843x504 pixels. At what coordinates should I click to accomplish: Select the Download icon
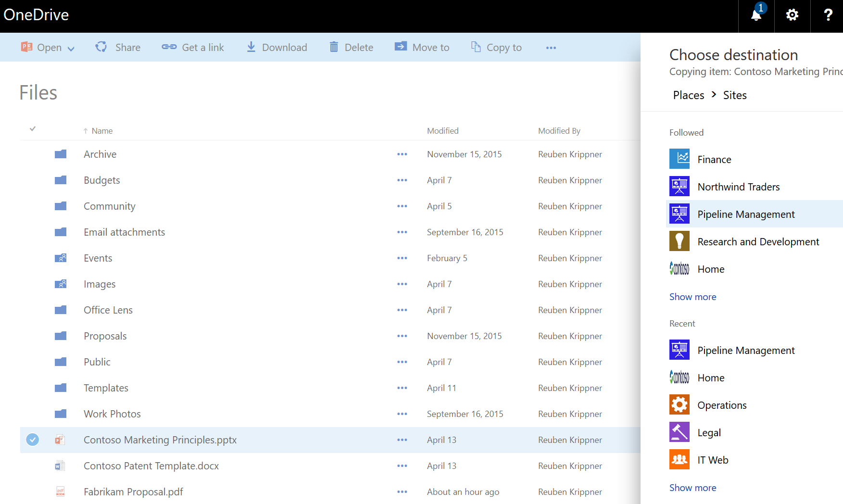(251, 47)
